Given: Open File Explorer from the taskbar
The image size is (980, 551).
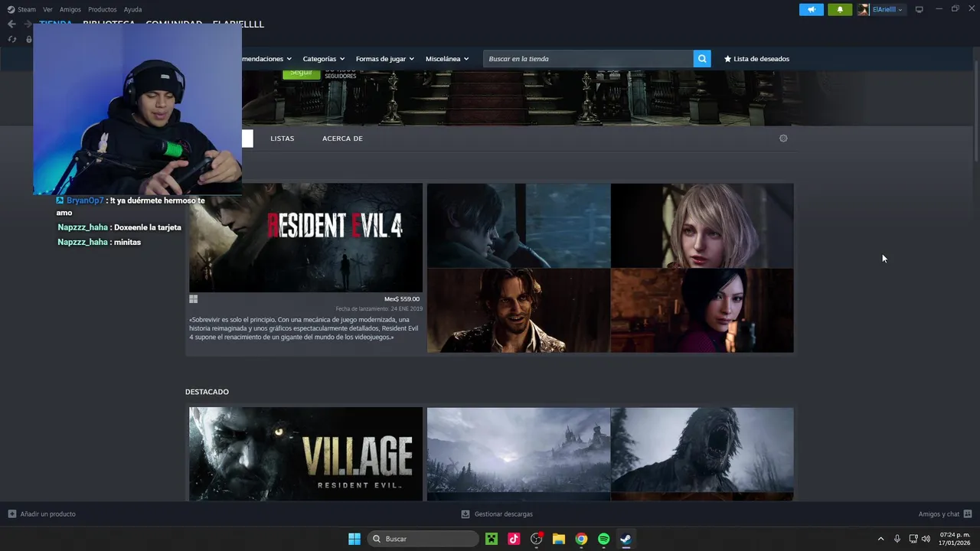Looking at the screenshot, I should click(559, 539).
